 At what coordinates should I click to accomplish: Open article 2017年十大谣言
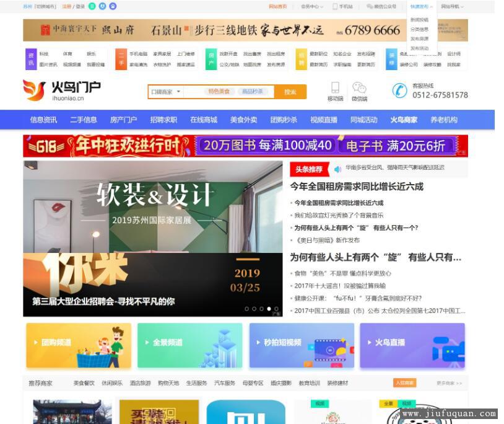click(x=340, y=286)
